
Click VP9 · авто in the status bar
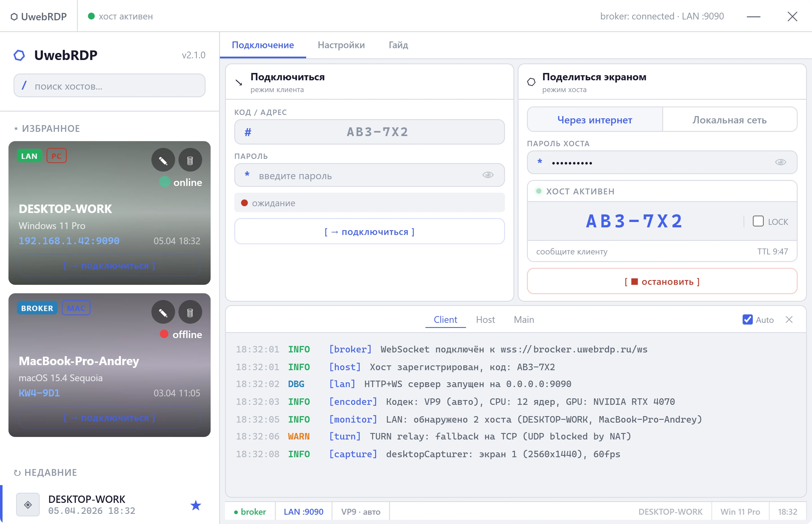pyautogui.click(x=361, y=512)
